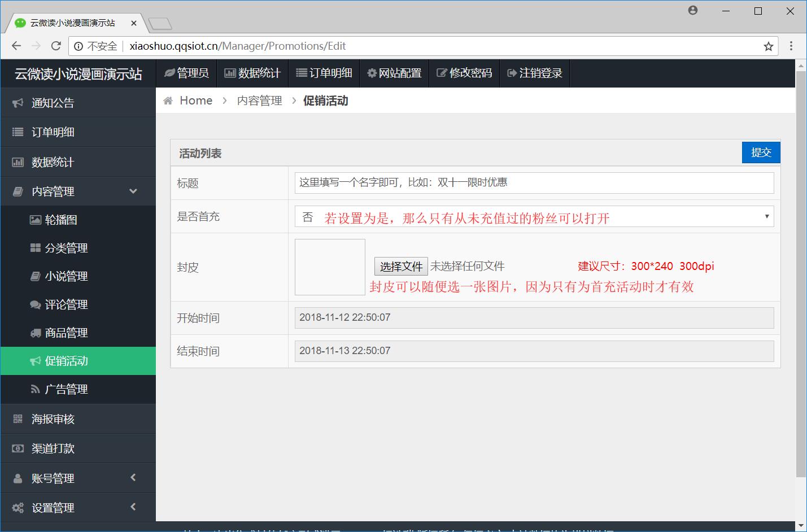Click the edit icon beside 修改密码
This screenshot has width=807, height=532.
(x=442, y=73)
